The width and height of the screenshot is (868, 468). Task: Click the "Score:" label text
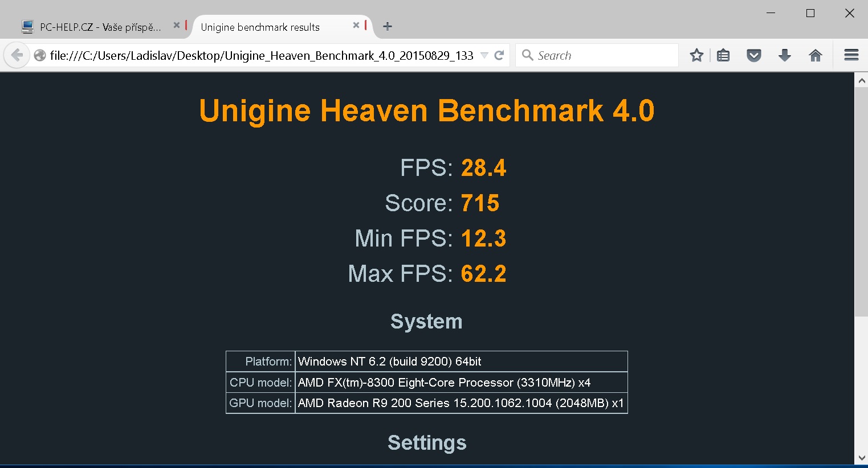tap(419, 203)
